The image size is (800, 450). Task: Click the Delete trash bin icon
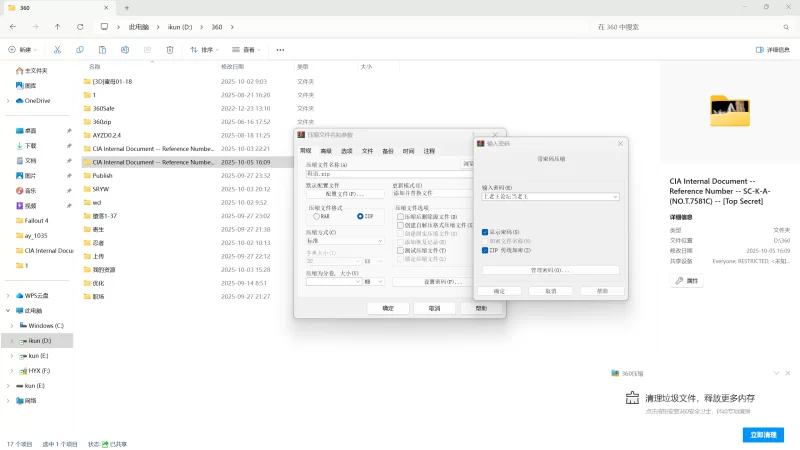(x=171, y=49)
